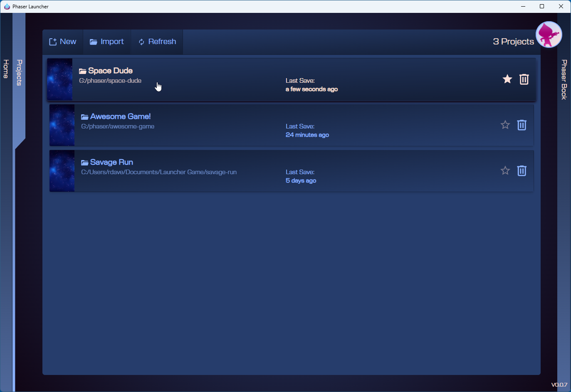Click the folder icon beside Awesome Game!
Image resolution: width=571 pixels, height=392 pixels.
pos(84,116)
